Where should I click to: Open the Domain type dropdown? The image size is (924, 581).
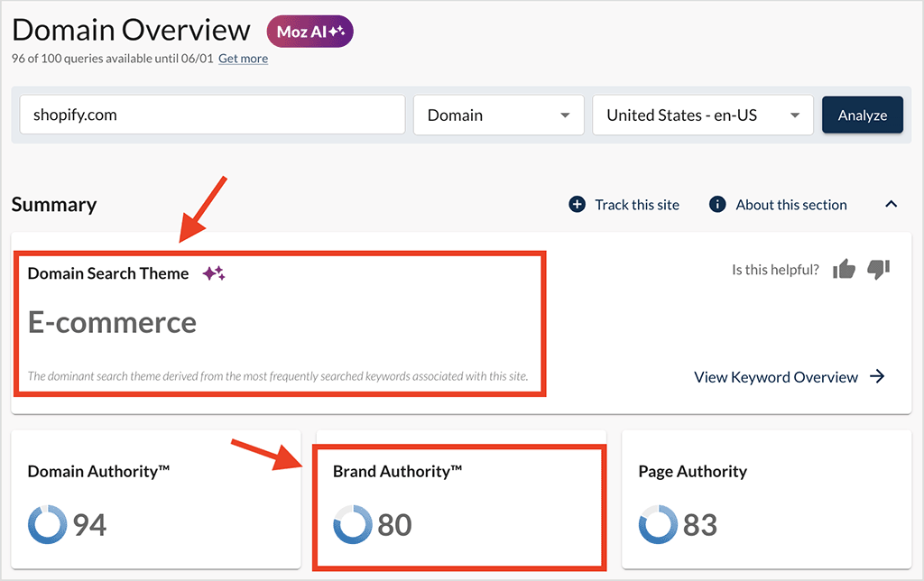click(498, 115)
